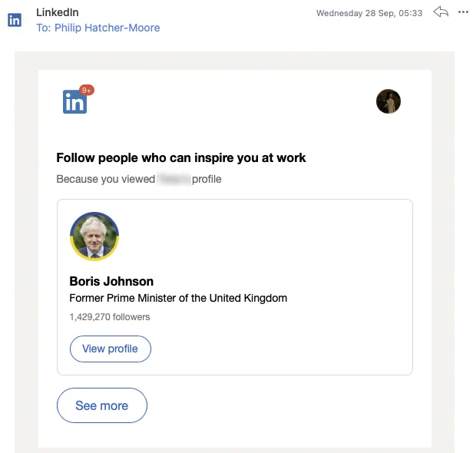Screen dimensions: 476x453
Task: Click the LinkedIn sender avatar icon
Action: pyautogui.click(x=15, y=20)
